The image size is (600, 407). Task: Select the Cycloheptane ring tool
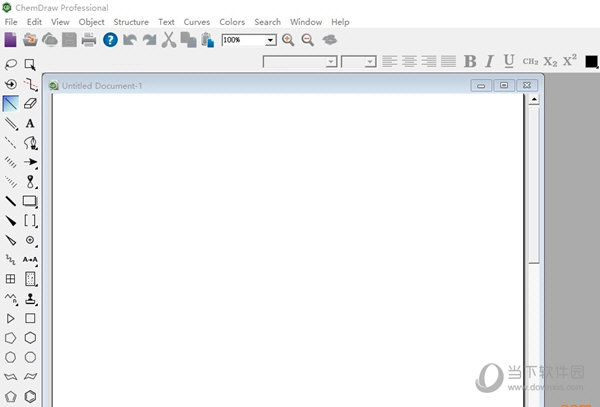pos(11,357)
